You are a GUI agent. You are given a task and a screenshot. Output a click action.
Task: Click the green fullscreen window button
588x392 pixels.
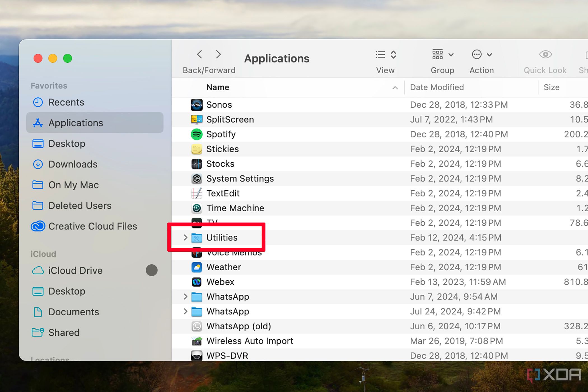click(x=67, y=58)
